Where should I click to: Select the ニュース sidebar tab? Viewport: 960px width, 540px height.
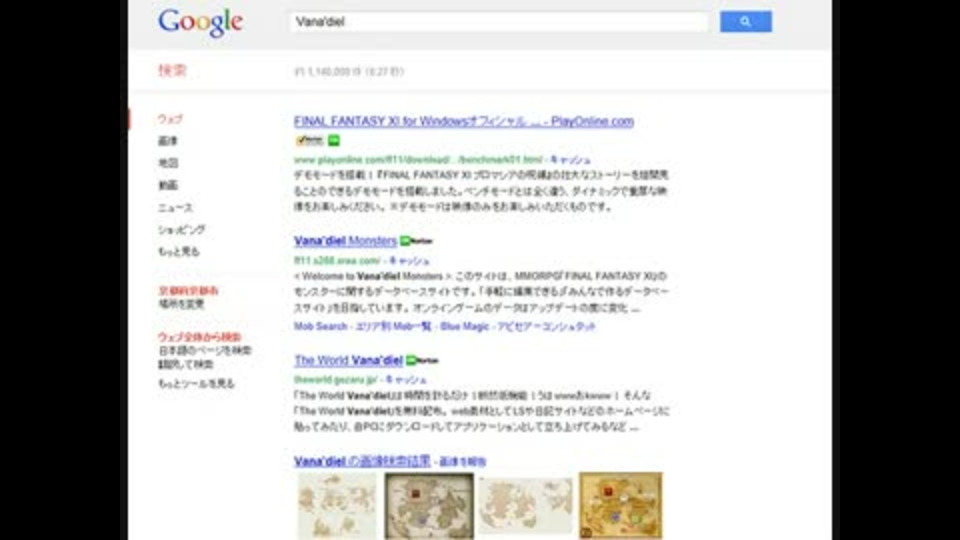[175, 208]
